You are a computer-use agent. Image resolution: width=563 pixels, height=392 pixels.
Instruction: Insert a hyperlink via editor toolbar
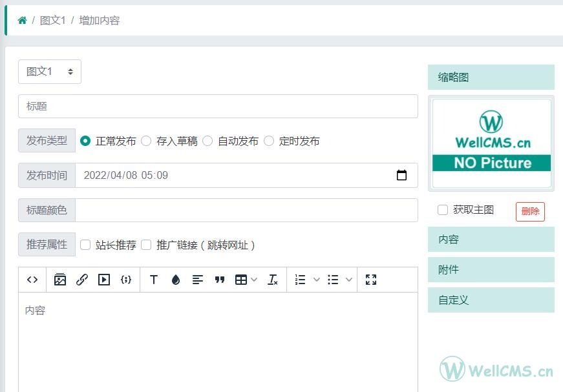82,280
